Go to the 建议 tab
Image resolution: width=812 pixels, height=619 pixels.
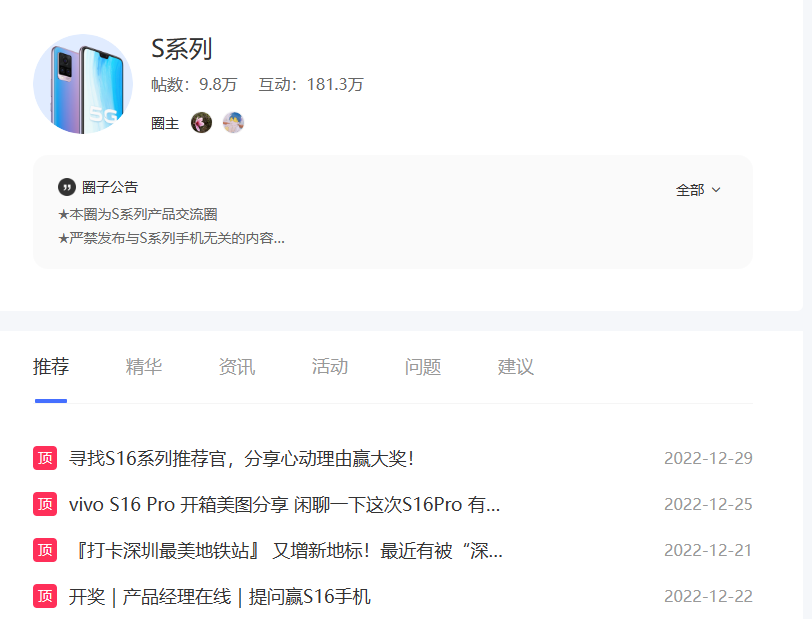click(x=516, y=367)
